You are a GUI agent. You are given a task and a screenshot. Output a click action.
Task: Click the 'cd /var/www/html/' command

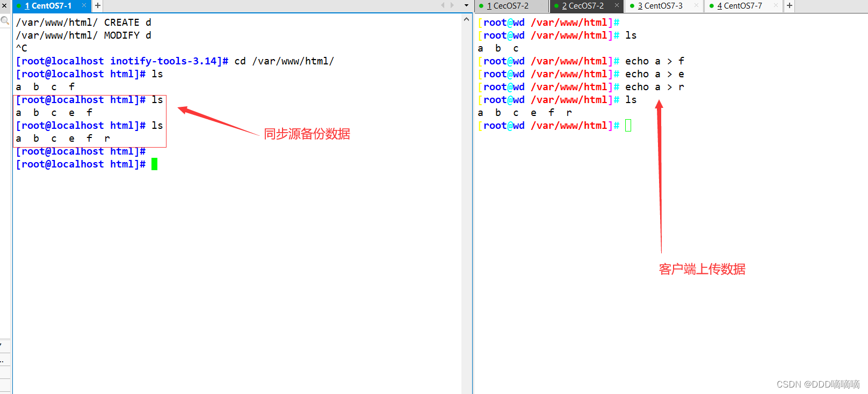click(284, 61)
